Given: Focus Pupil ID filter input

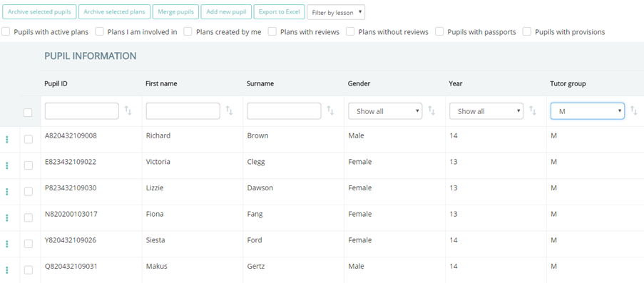Looking at the screenshot, I should (82, 111).
